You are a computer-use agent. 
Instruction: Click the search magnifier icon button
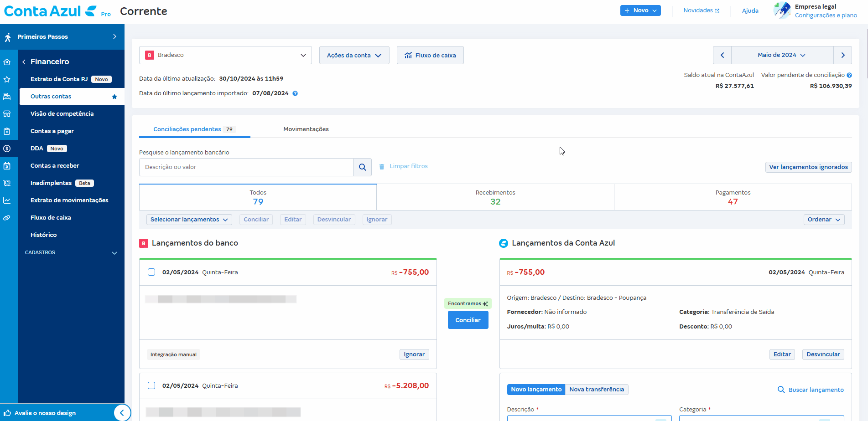(362, 167)
